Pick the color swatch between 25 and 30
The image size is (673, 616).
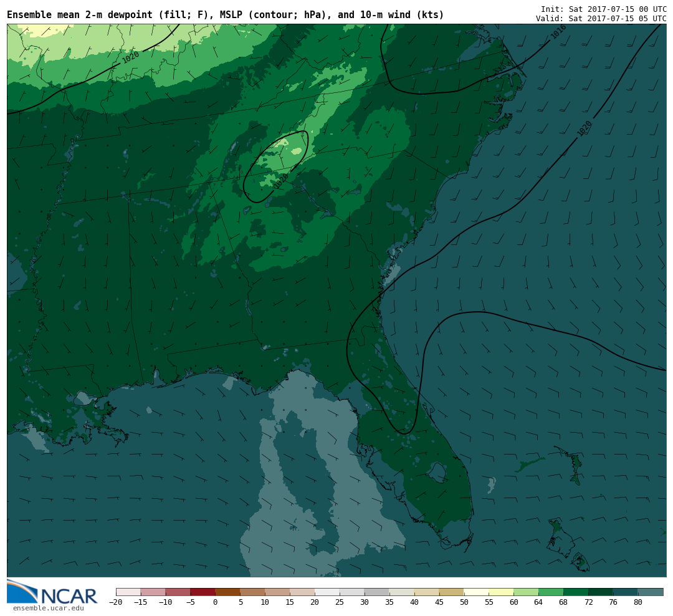tap(352, 592)
